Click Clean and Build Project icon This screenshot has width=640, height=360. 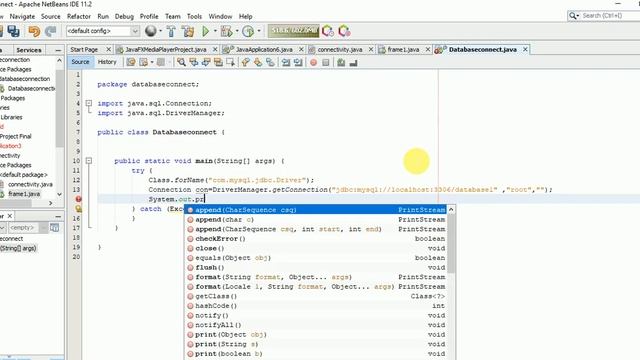pos(188,31)
